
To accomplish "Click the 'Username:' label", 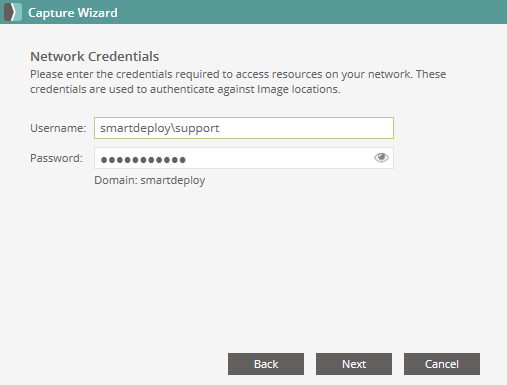I will click(58, 128).
